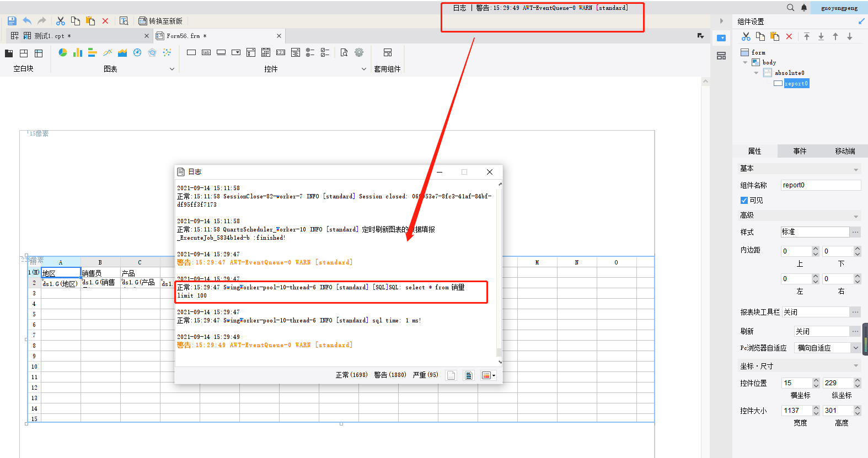
Task: Undo the last action in main toolbar
Action: pos(27,21)
